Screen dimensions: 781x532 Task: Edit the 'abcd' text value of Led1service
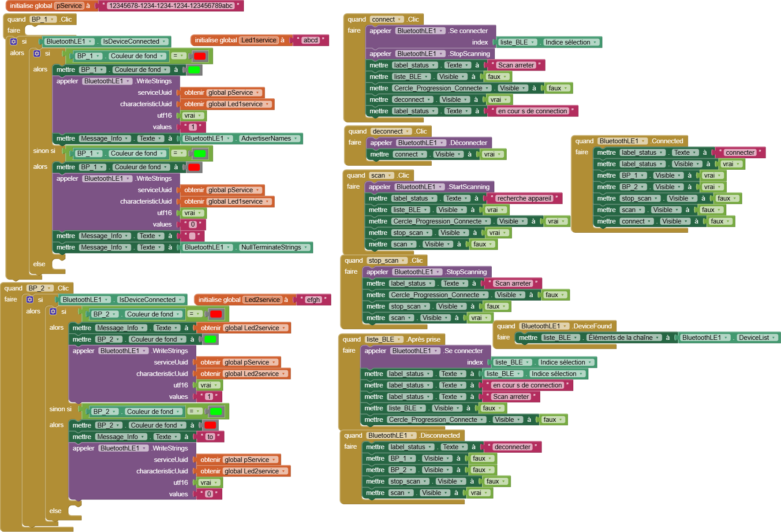pyautogui.click(x=310, y=40)
